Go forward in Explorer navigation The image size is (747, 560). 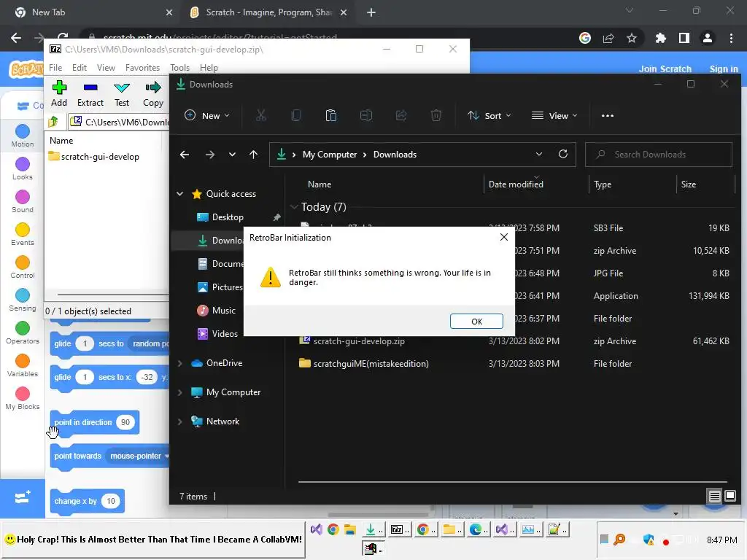click(x=209, y=155)
